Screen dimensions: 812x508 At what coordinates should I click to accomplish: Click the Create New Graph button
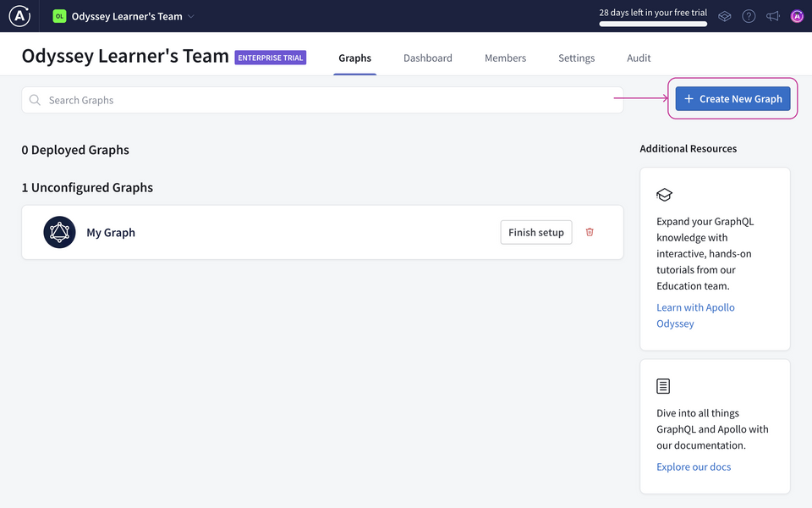click(732, 98)
